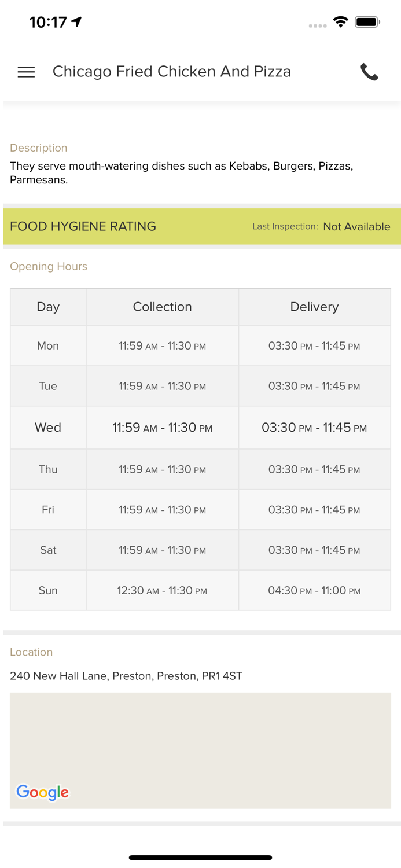Image resolution: width=401 pixels, height=868 pixels.
Task: Tap the 10:17 status bar clock
Action: (x=48, y=22)
